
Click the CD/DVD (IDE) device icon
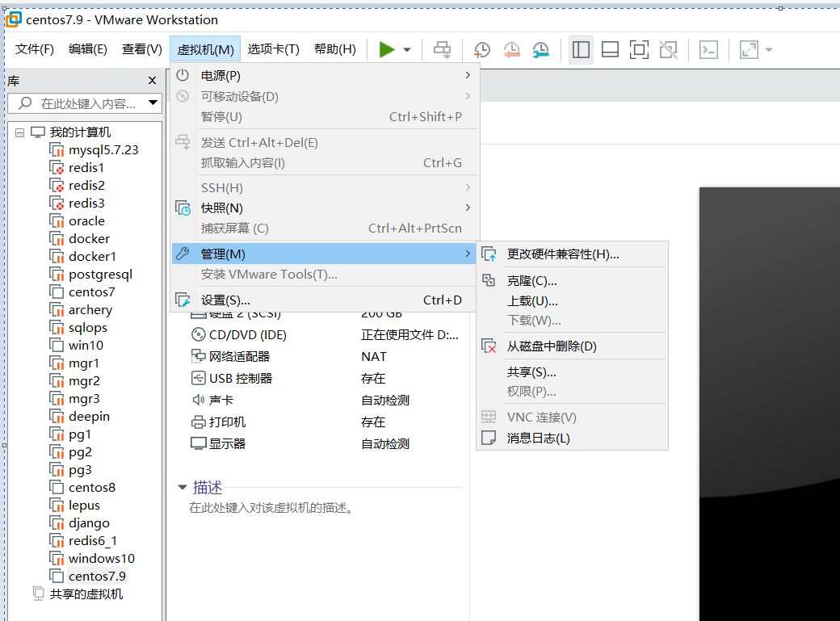(198, 334)
